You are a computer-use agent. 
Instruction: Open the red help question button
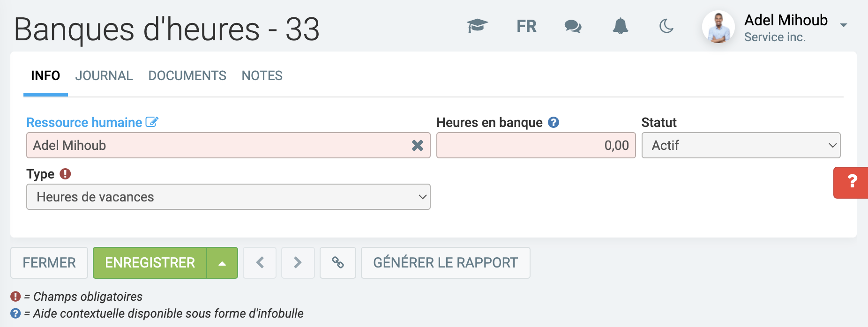(x=851, y=182)
